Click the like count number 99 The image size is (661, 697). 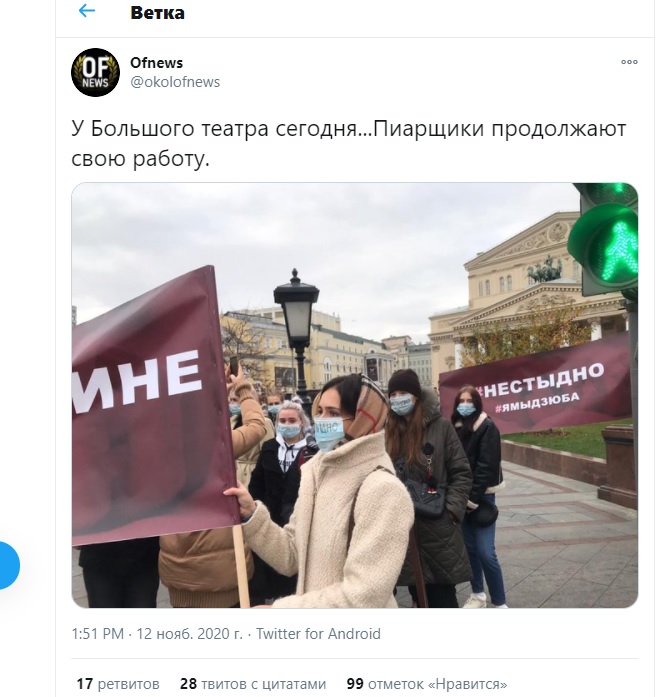[355, 683]
